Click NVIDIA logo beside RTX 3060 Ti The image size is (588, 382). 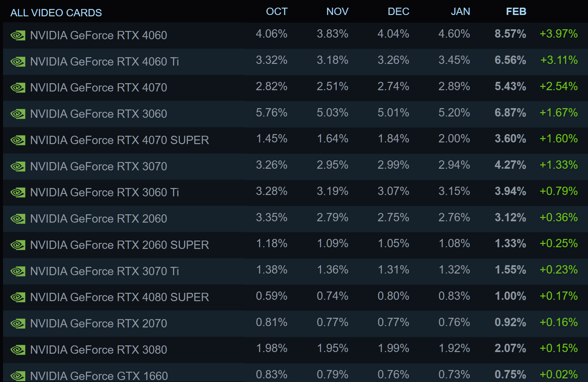(x=18, y=193)
